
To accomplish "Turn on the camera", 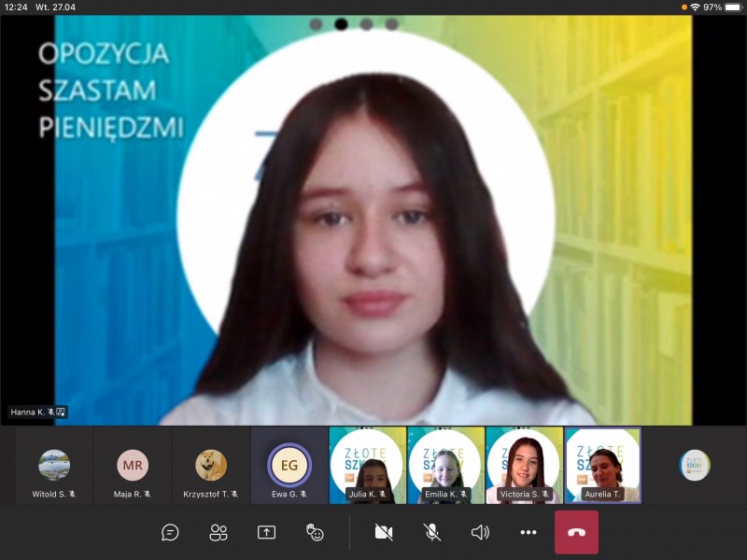I will click(x=384, y=532).
